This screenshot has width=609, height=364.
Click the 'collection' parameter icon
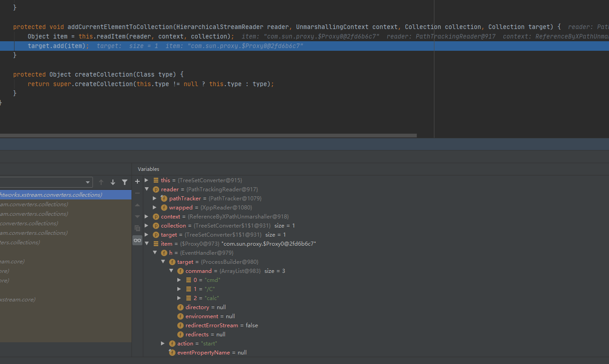pyautogui.click(x=156, y=225)
